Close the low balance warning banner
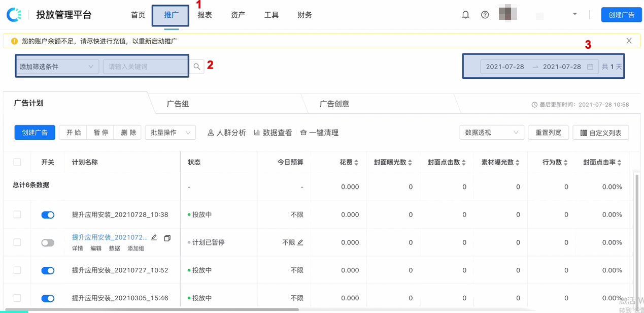644x313 pixels. (x=629, y=41)
